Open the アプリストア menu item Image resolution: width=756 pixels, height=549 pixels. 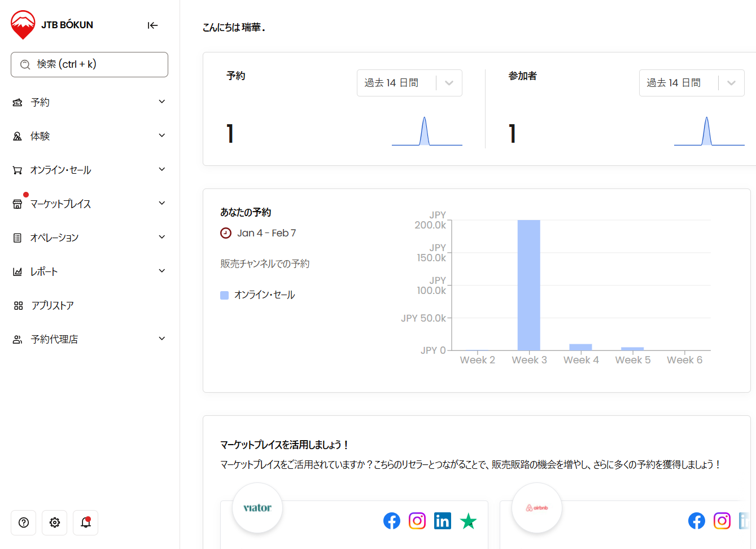[x=53, y=305]
